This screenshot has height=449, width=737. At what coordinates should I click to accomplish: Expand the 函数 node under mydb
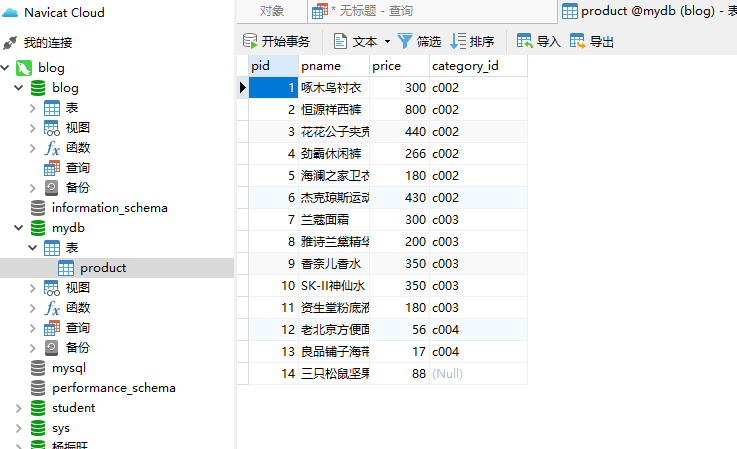pyautogui.click(x=34, y=308)
